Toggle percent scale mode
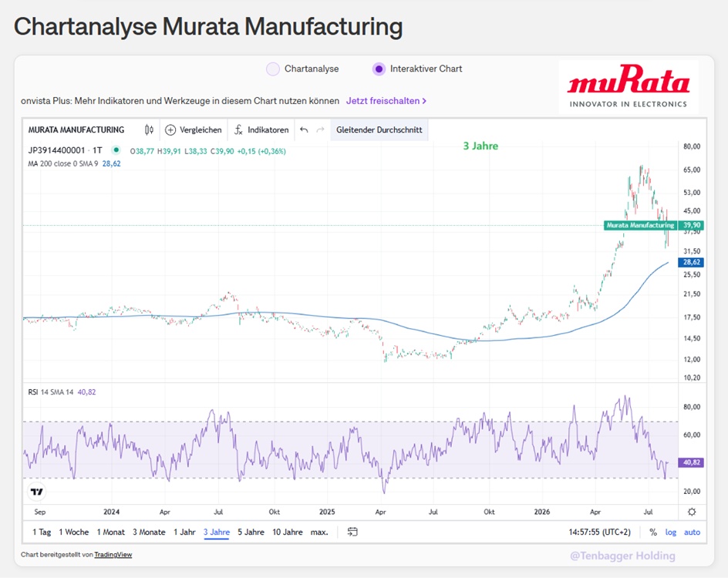The height and width of the screenshot is (578, 728). tap(653, 532)
